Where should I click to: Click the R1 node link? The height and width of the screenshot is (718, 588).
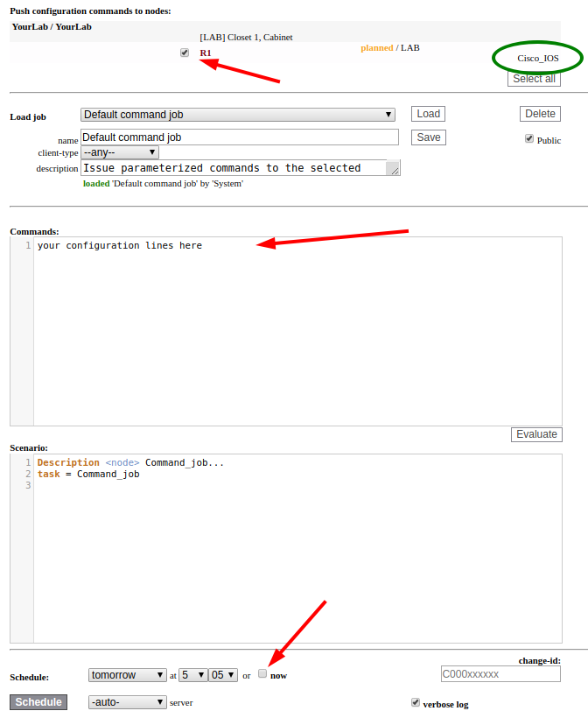[206, 53]
